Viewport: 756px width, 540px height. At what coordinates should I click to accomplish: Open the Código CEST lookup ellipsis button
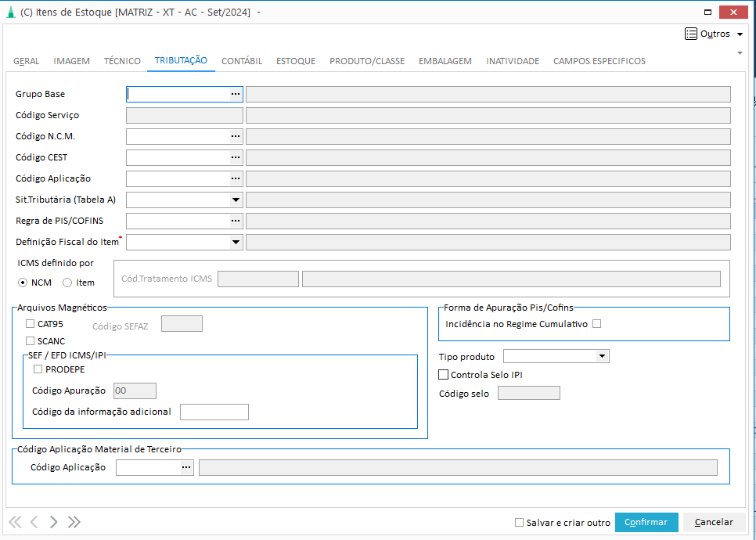tap(235, 157)
